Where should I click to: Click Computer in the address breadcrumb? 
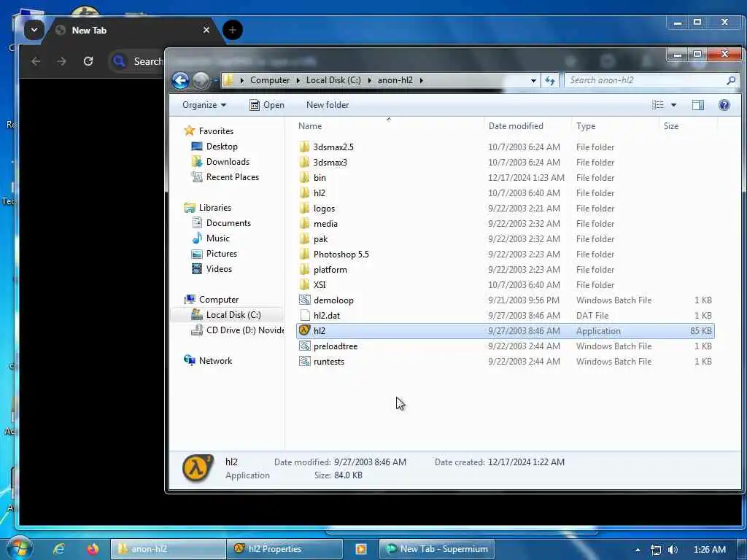coord(270,80)
